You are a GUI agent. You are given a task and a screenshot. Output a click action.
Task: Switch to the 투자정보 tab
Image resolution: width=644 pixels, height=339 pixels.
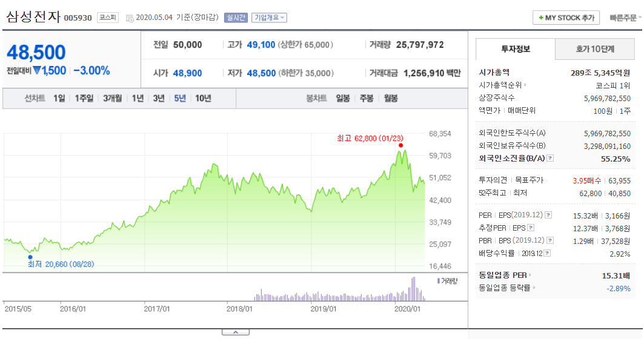pos(515,49)
